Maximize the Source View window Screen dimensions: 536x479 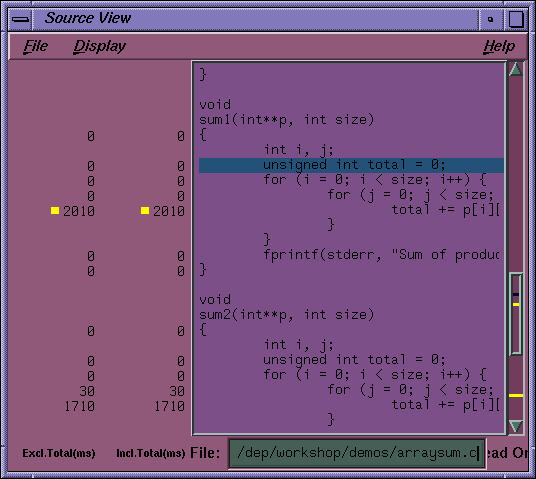(x=516, y=19)
